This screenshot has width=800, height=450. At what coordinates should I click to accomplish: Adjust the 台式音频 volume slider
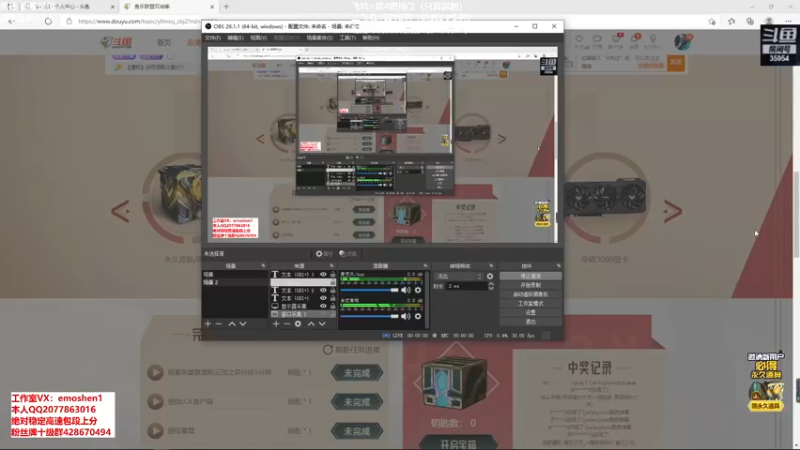pyautogui.click(x=369, y=316)
